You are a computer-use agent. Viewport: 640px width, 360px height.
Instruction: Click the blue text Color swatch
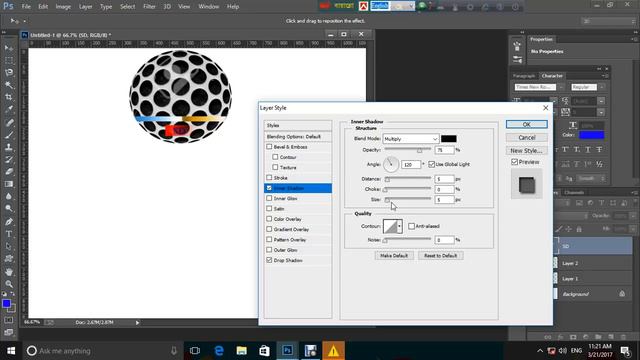pyautogui.click(x=591, y=135)
